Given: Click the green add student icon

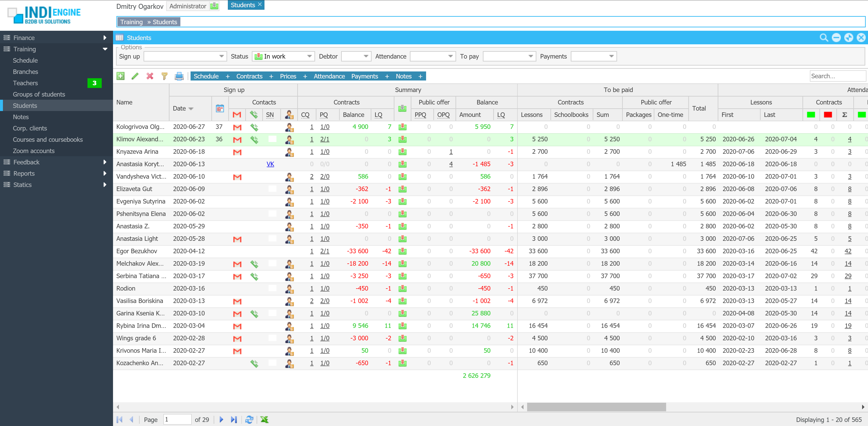Looking at the screenshot, I should coord(120,76).
